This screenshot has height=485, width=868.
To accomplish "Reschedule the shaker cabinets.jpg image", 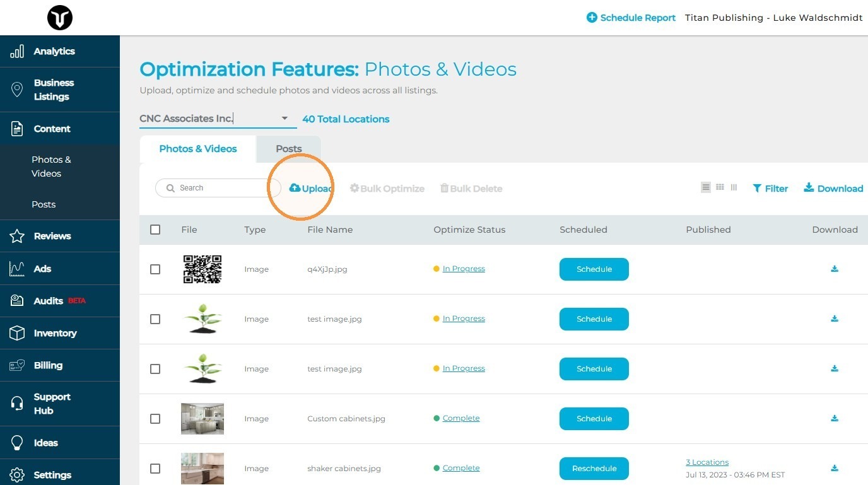I will tap(594, 469).
